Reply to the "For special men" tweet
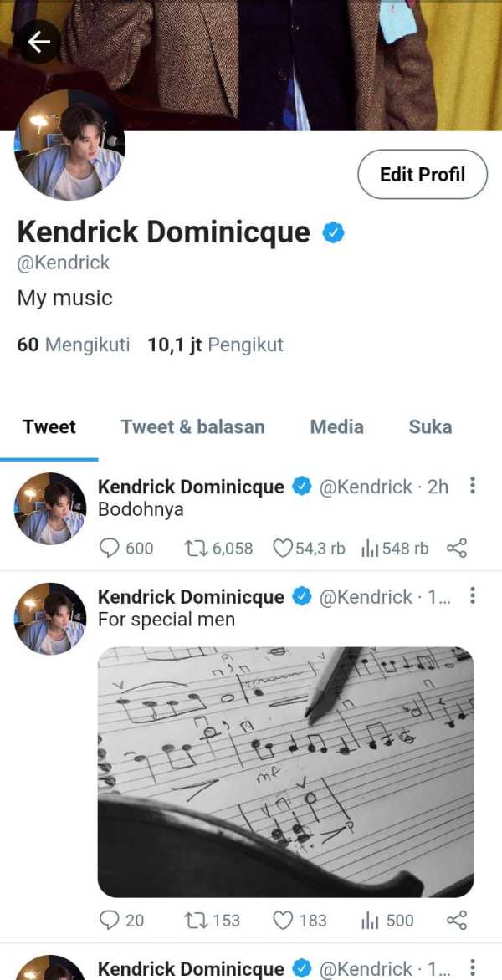This screenshot has width=502, height=980. click(110, 920)
